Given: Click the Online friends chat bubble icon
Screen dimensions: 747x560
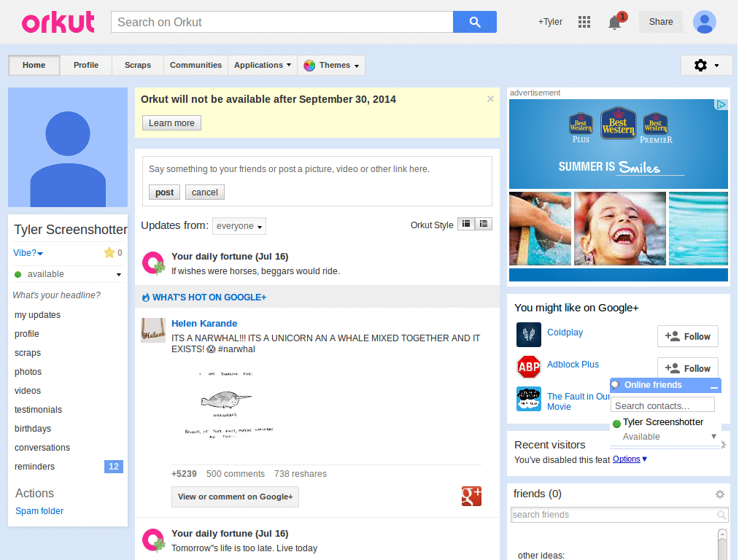Looking at the screenshot, I should pyautogui.click(x=616, y=385).
